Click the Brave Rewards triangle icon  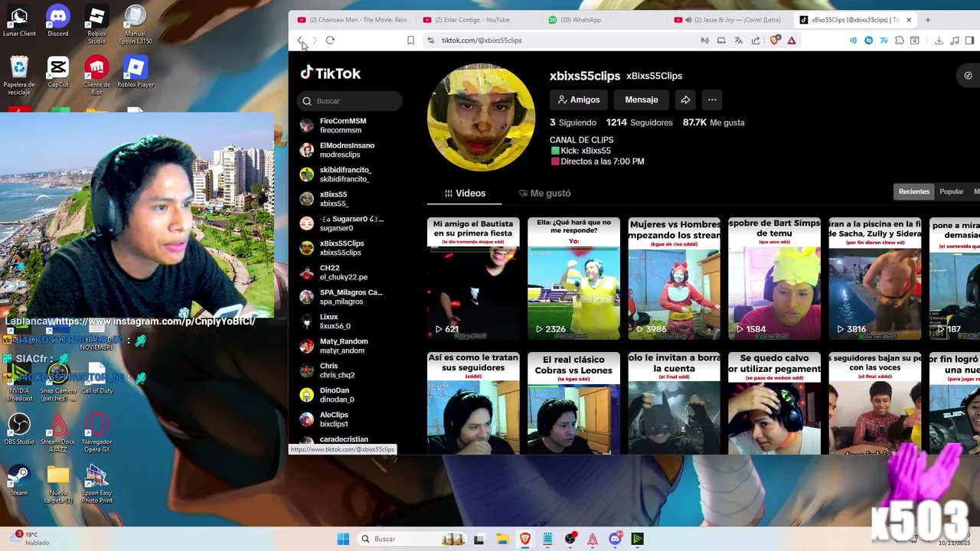tap(792, 41)
